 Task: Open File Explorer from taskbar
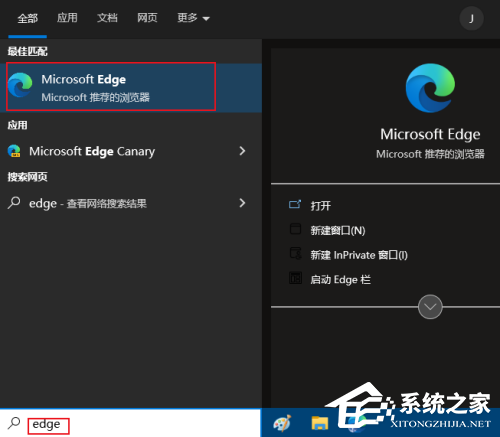pos(320,423)
